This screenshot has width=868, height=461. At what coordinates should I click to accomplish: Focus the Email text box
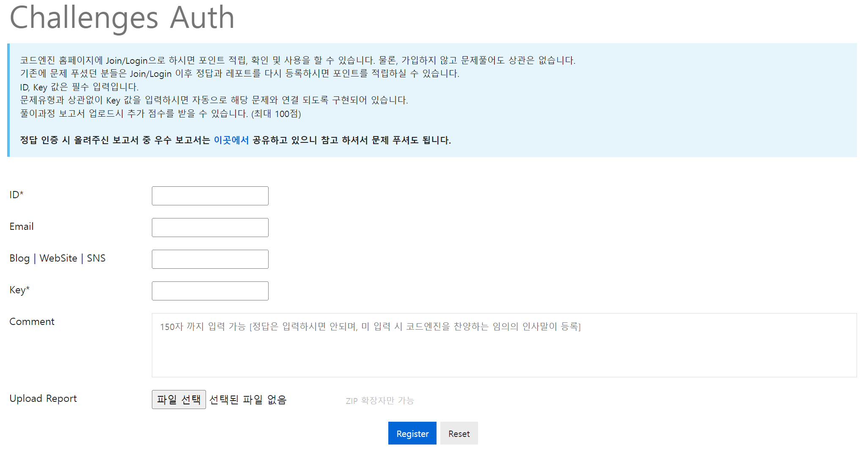210,227
